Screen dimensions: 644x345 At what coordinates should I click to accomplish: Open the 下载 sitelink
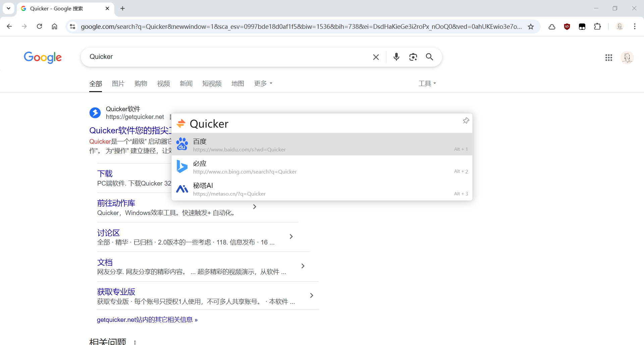pos(105,174)
